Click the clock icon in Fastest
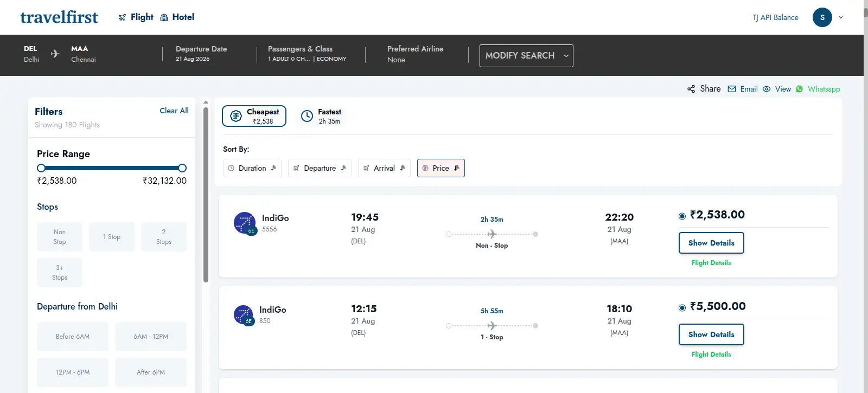 [x=307, y=116]
